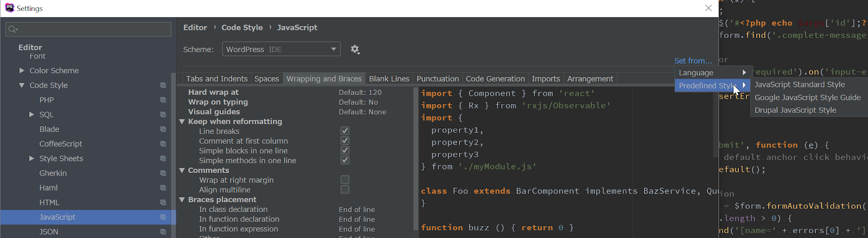
Task: Click Editor in the breadcrumb
Action: point(195,28)
